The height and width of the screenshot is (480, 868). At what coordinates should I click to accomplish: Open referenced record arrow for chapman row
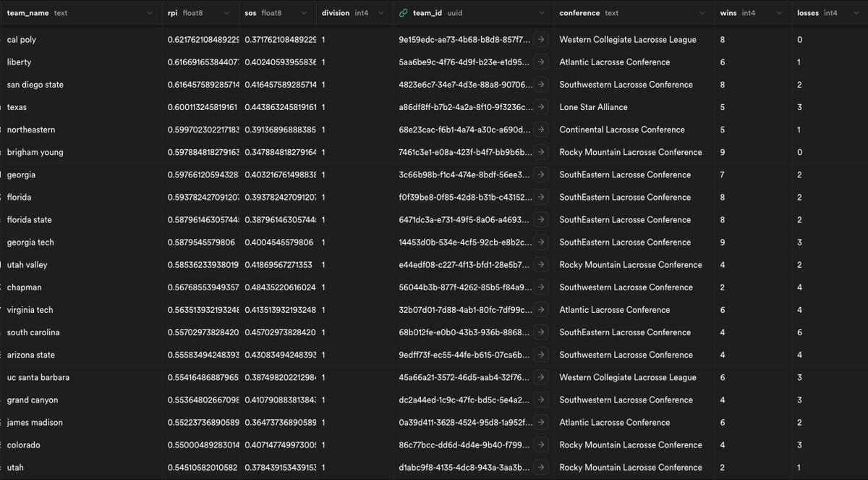click(541, 287)
